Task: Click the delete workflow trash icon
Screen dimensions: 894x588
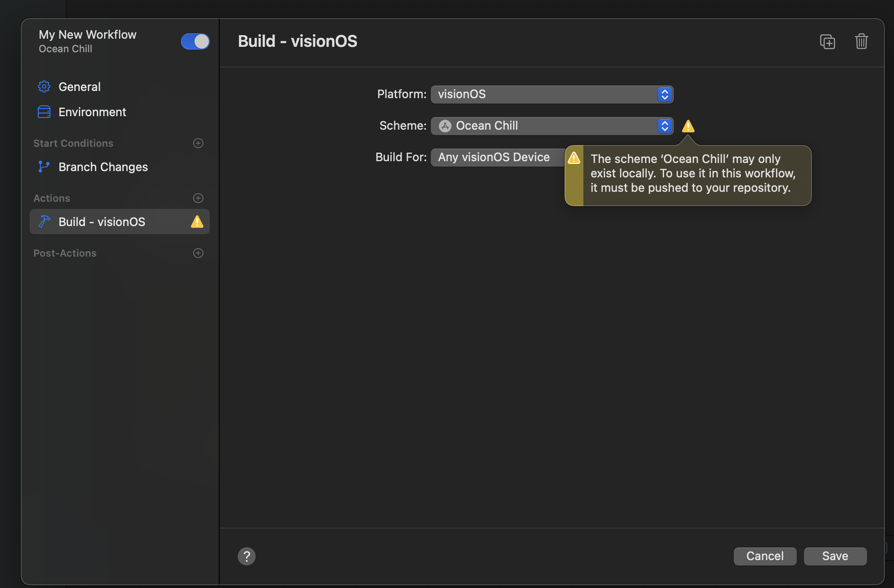Action: coord(862,42)
